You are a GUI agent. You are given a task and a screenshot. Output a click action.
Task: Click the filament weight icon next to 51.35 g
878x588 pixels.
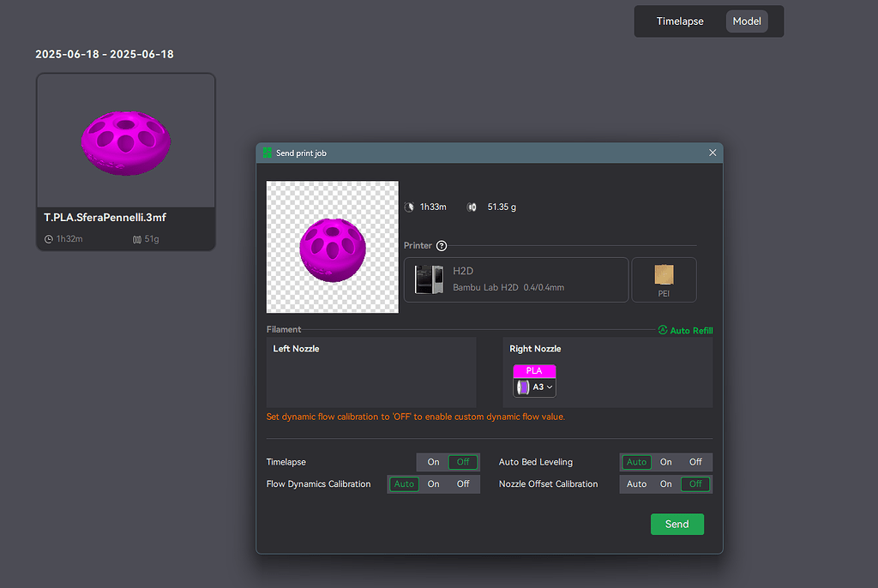[x=472, y=207]
